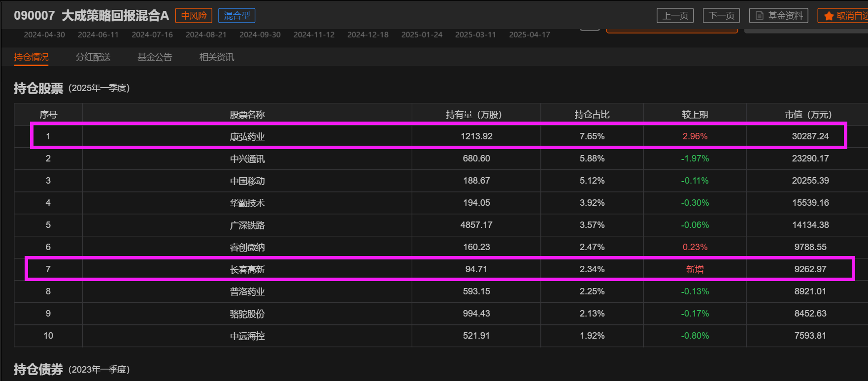Select stock 华勤技术 in holdings table

click(247, 203)
